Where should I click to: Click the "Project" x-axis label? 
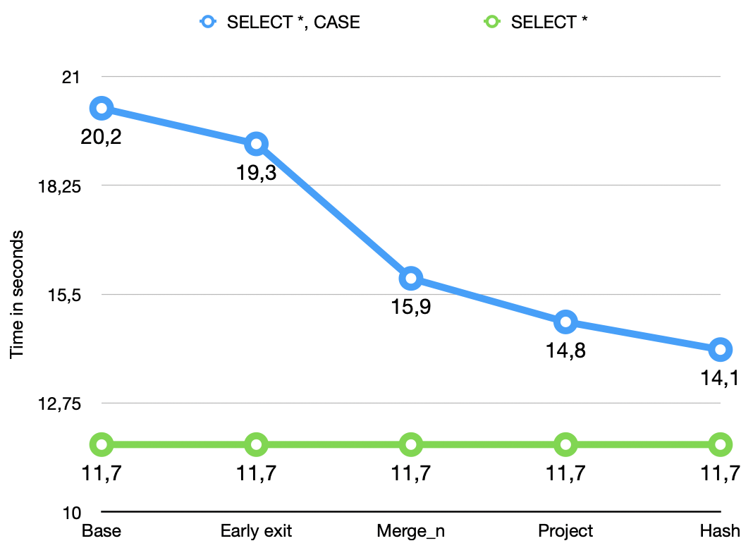pos(565,531)
